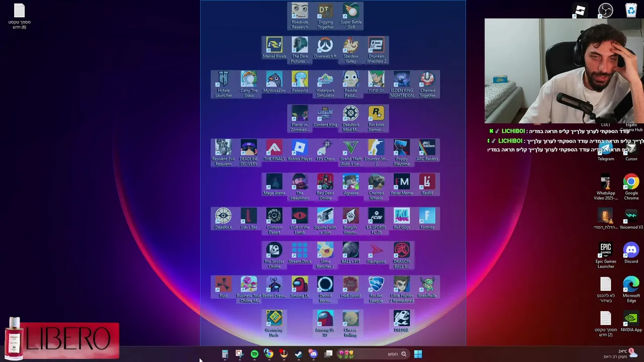This screenshot has width=644, height=362.
Task: Launch Marvel Rivals desktop icon
Action: point(274,48)
